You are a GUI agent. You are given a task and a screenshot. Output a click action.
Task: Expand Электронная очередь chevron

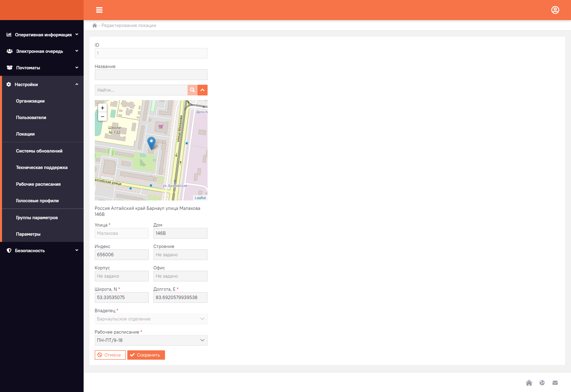[x=77, y=51]
